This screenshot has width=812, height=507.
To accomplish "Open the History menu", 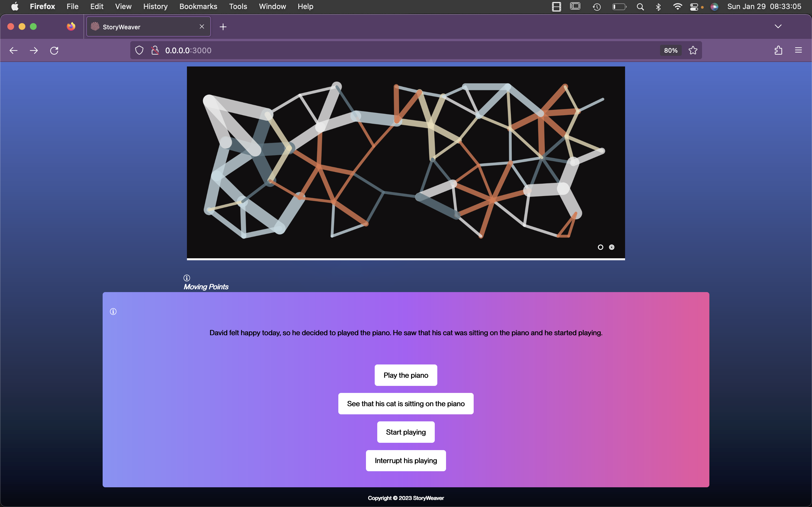I will [x=155, y=7].
